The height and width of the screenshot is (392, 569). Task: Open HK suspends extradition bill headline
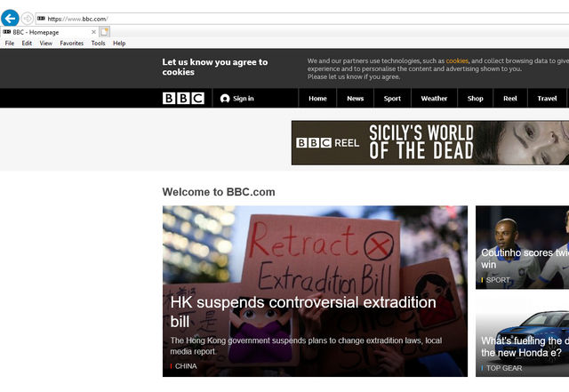click(303, 311)
